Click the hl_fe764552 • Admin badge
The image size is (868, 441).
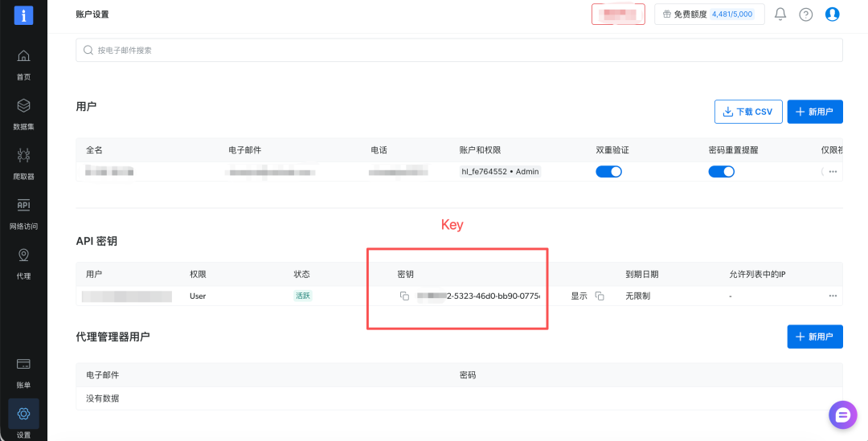pyautogui.click(x=500, y=172)
